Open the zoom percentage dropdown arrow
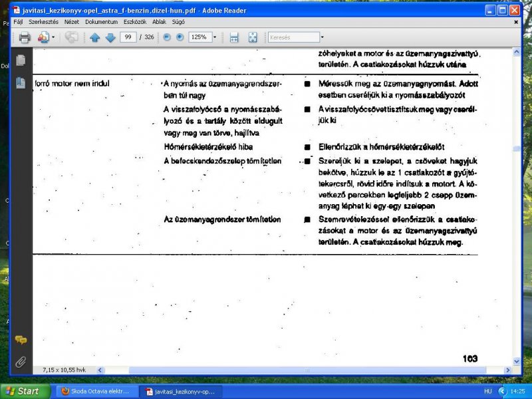Image resolution: width=532 pixels, height=399 pixels. [215, 37]
